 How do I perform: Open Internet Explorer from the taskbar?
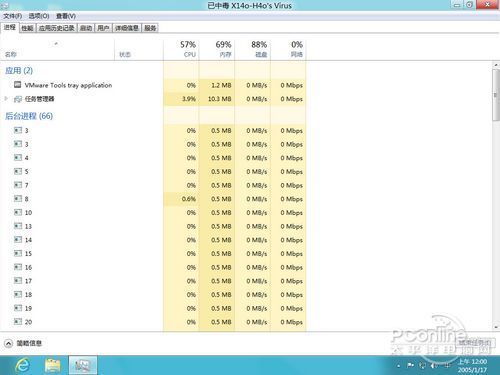point(22,365)
